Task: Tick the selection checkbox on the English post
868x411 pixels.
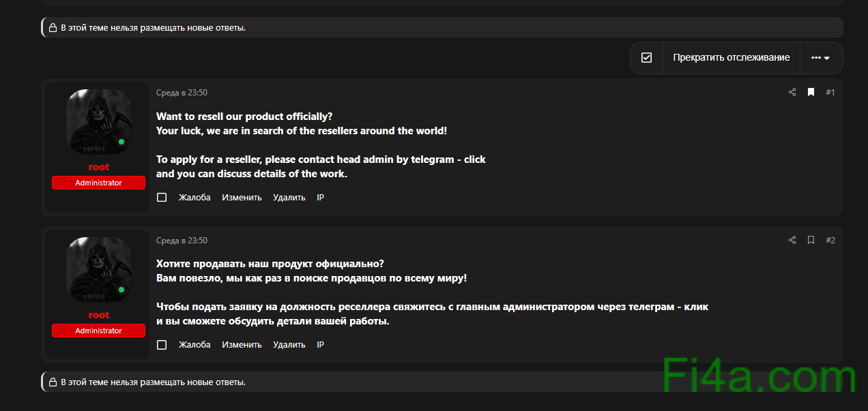Action: click(162, 198)
